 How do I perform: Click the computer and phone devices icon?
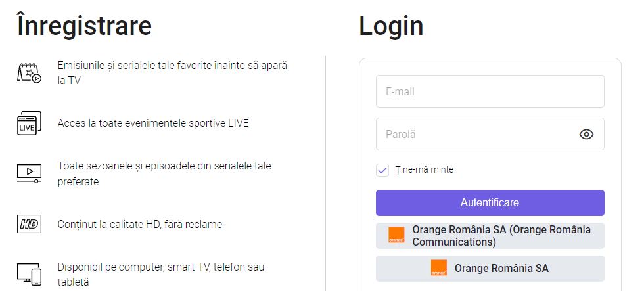29,275
